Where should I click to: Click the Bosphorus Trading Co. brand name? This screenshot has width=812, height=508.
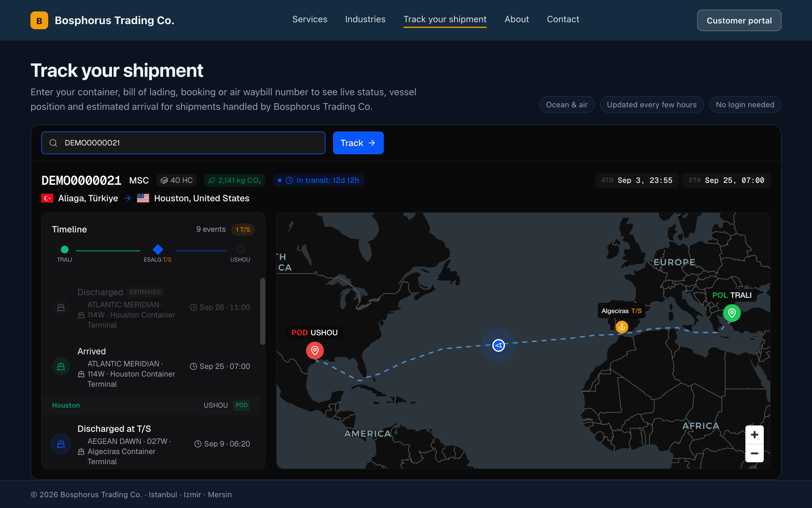pyautogui.click(x=115, y=21)
